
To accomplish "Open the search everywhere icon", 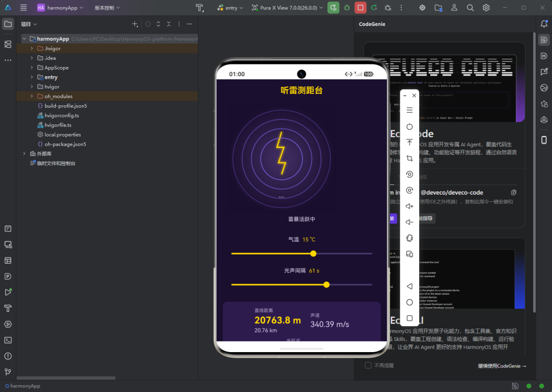I will tap(470, 7).
